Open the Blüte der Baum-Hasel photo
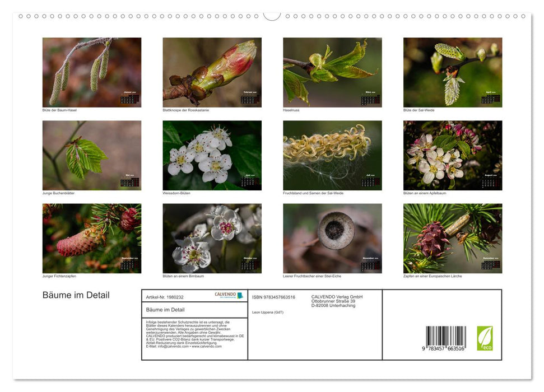This screenshot has height=392, width=544. click(x=92, y=72)
